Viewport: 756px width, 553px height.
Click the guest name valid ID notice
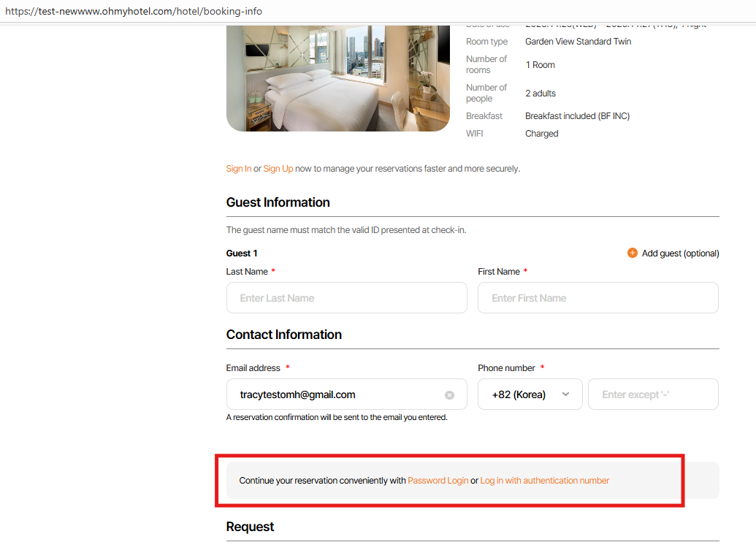point(345,230)
